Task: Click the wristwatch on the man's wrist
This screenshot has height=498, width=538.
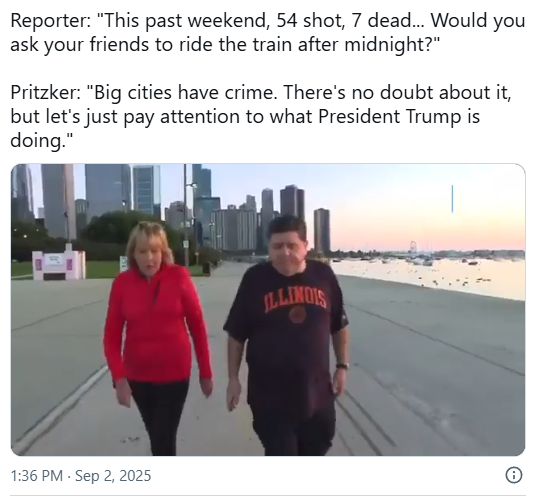Action: pyautogui.click(x=342, y=366)
